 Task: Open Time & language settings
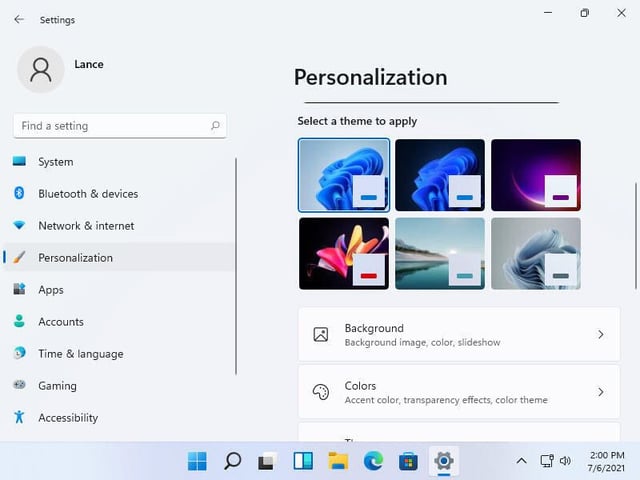tap(119, 353)
